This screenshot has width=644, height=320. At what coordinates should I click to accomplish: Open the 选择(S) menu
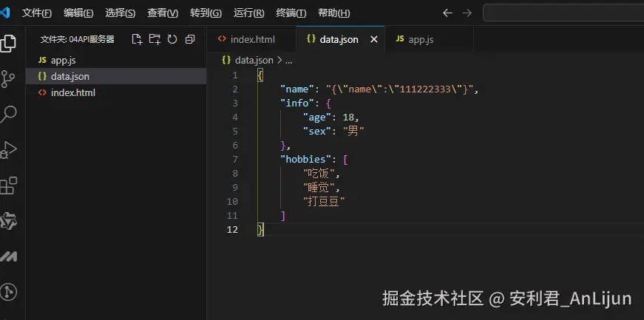coord(120,13)
